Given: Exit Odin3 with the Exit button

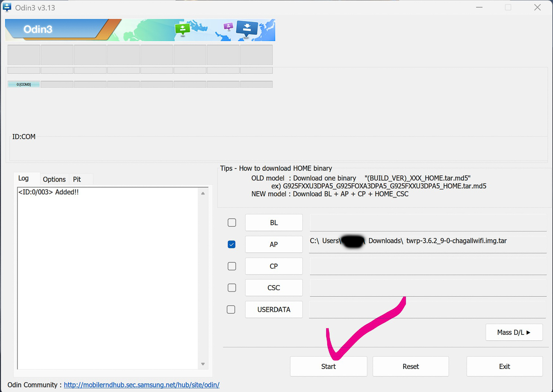Looking at the screenshot, I should click(x=505, y=366).
